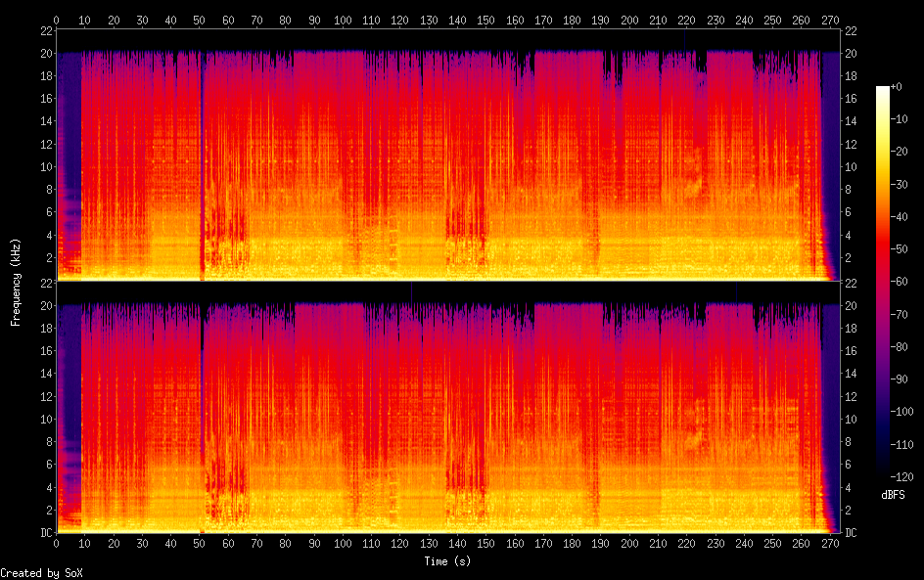This screenshot has width=924, height=580.
Task: Click the 200 tick on bottom time axis
Action: (629, 544)
